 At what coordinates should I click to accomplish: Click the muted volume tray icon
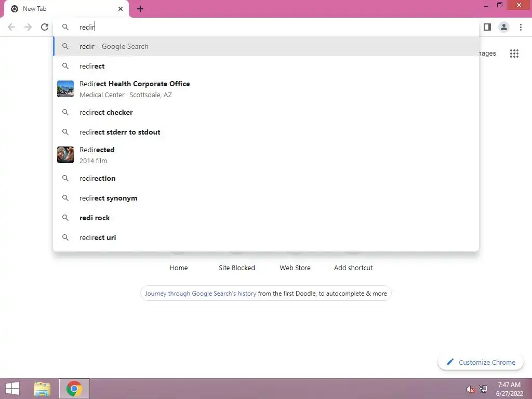pos(470,389)
